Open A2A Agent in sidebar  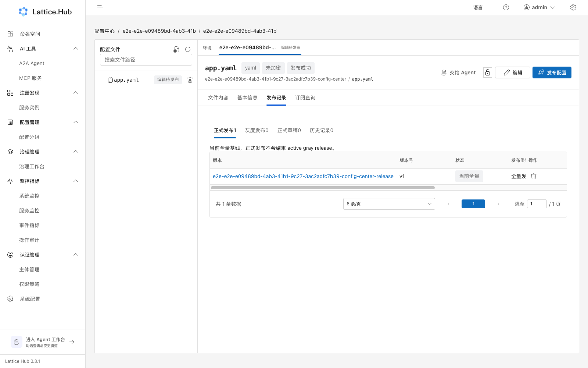(32, 63)
